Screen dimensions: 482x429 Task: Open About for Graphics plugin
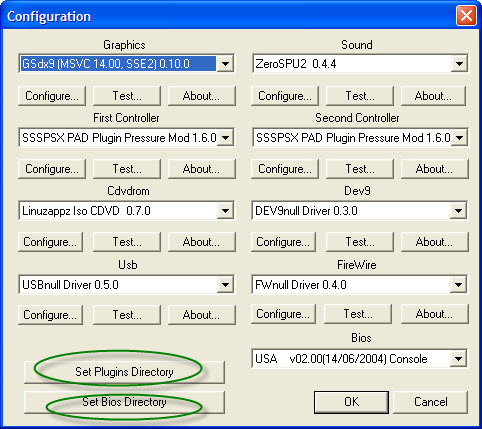[x=201, y=96]
